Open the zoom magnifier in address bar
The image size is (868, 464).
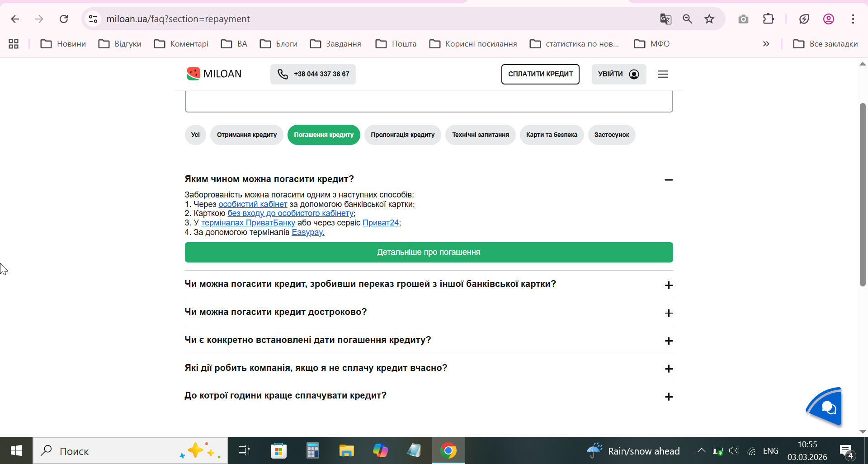pyautogui.click(x=688, y=19)
